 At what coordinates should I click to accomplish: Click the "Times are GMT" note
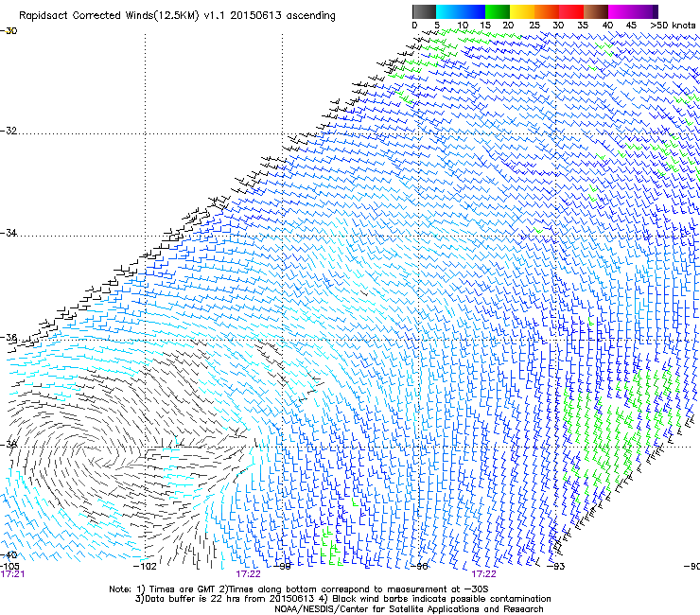184,589
